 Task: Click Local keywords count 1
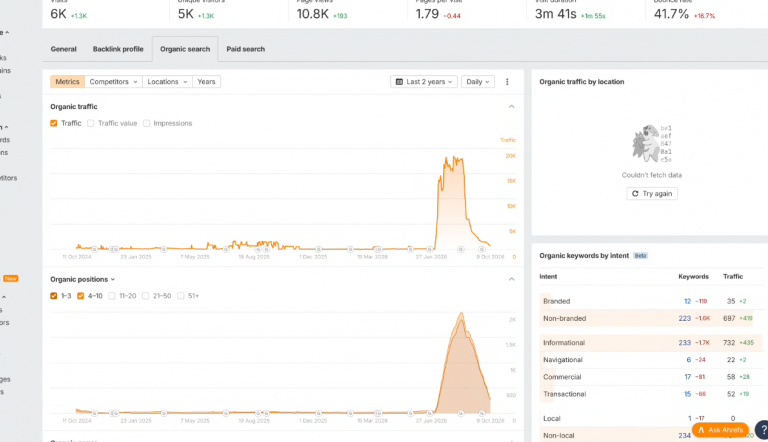point(690,418)
